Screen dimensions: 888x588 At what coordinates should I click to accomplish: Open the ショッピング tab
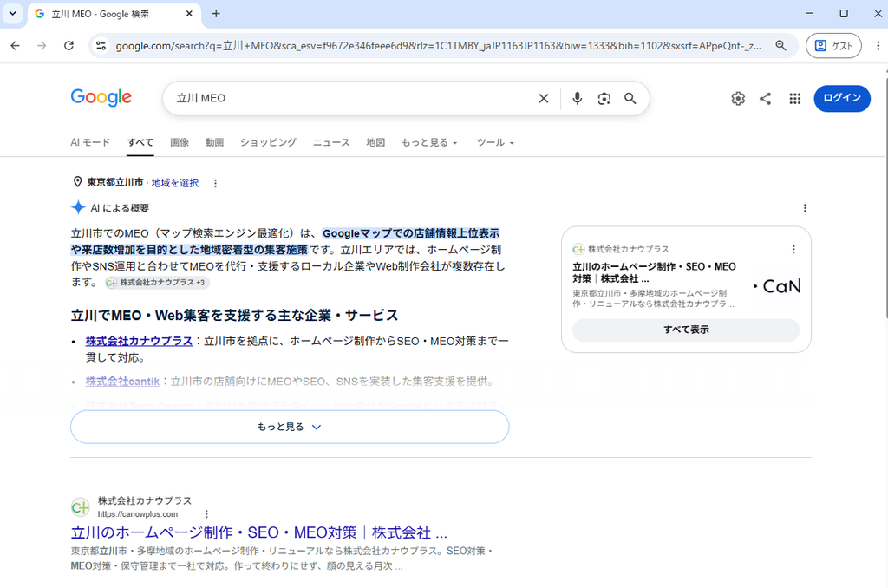coord(268,142)
